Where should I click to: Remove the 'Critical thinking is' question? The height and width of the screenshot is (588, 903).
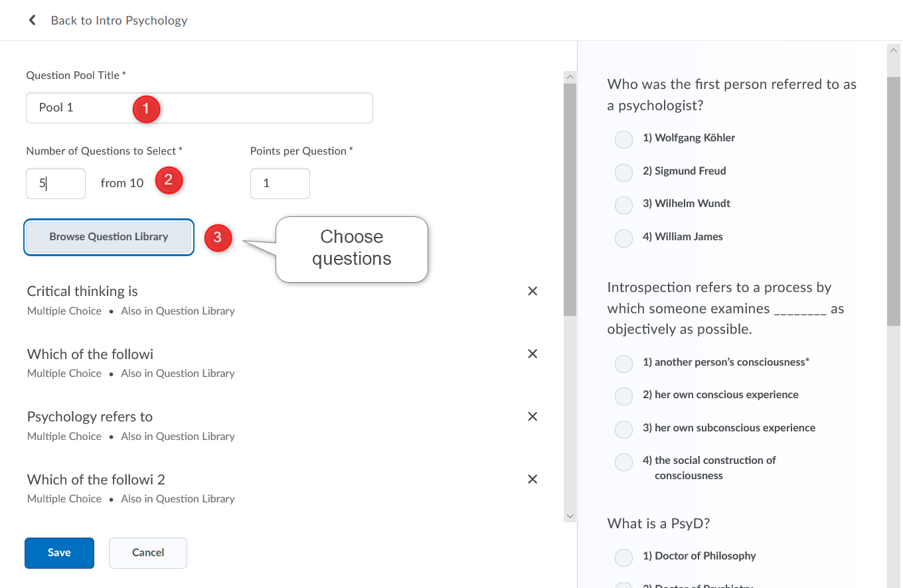pyautogui.click(x=532, y=291)
